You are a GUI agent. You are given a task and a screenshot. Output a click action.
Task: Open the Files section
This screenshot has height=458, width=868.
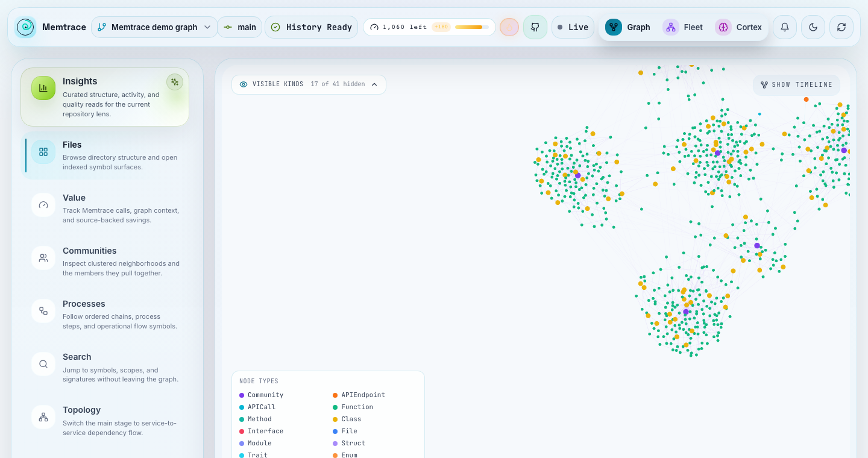[105, 155]
